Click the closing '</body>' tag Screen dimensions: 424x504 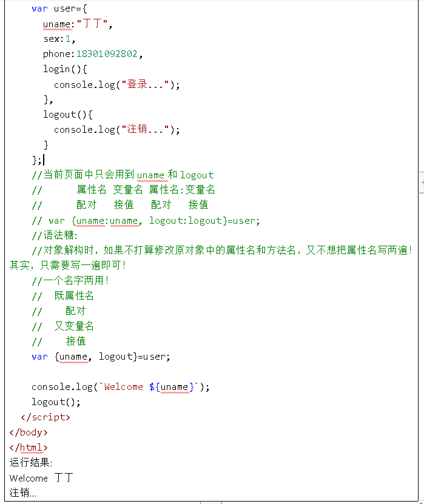tap(29, 432)
